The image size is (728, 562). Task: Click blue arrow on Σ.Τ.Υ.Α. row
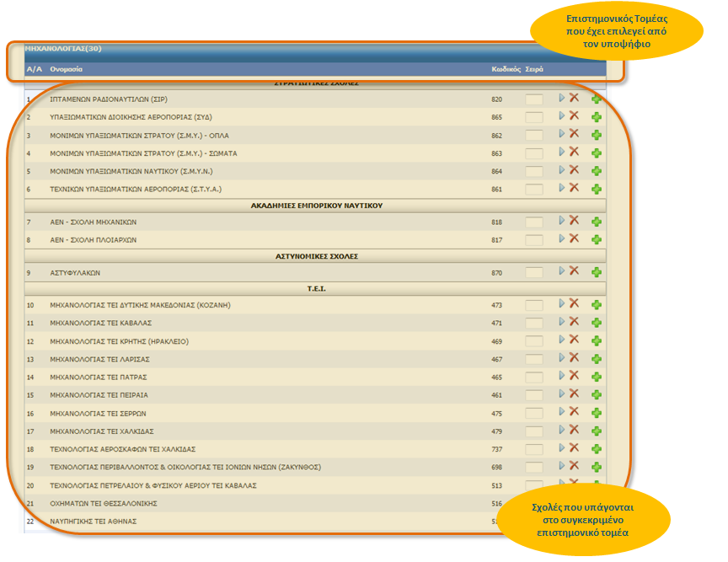[562, 188]
